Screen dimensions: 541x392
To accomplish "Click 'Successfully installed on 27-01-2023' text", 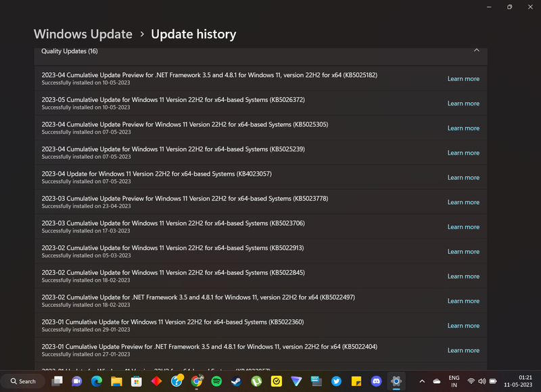I will click(86, 354).
